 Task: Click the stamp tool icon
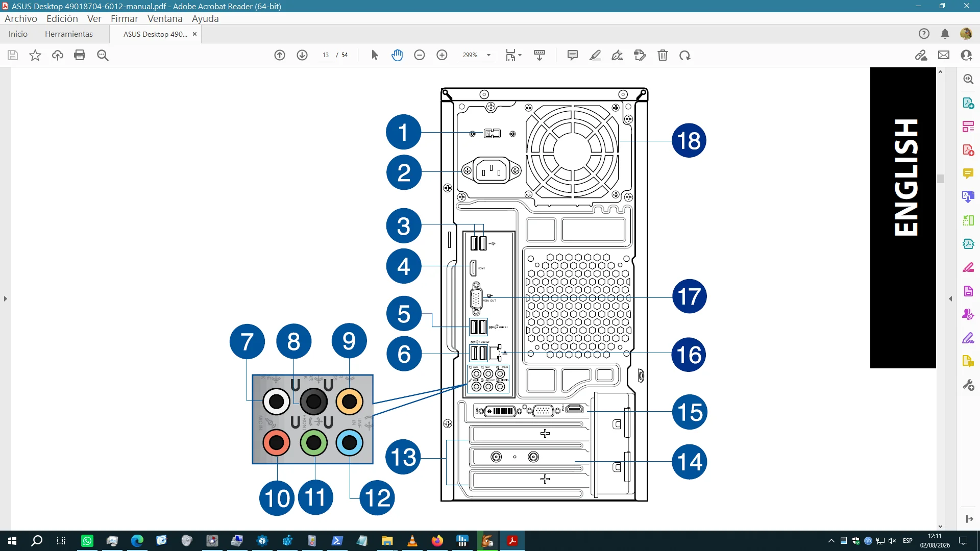[640, 55]
